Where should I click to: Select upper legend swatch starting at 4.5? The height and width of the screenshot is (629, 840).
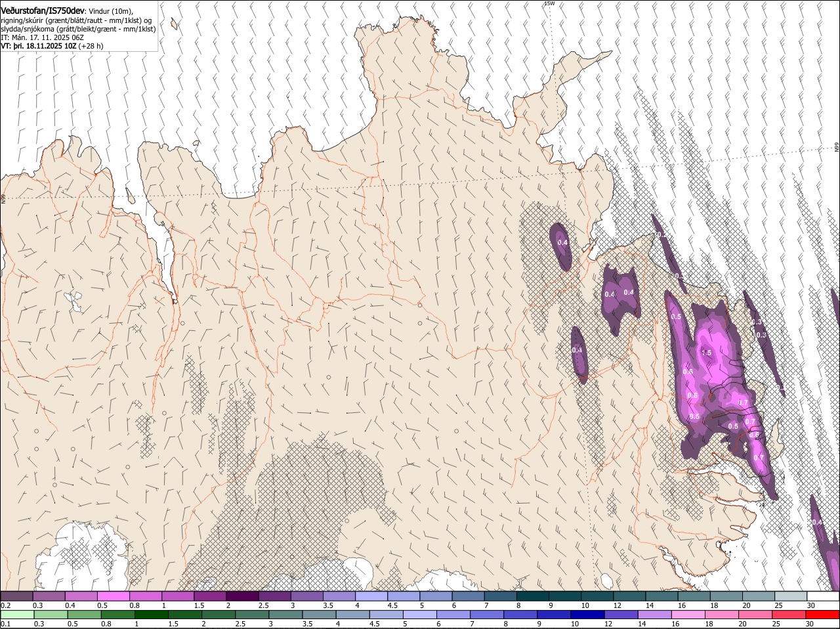click(x=404, y=596)
